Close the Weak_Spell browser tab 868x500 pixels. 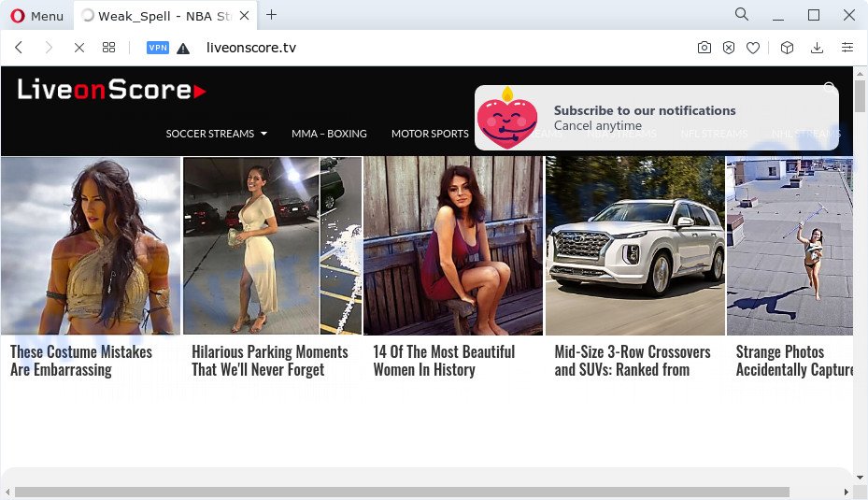244,16
